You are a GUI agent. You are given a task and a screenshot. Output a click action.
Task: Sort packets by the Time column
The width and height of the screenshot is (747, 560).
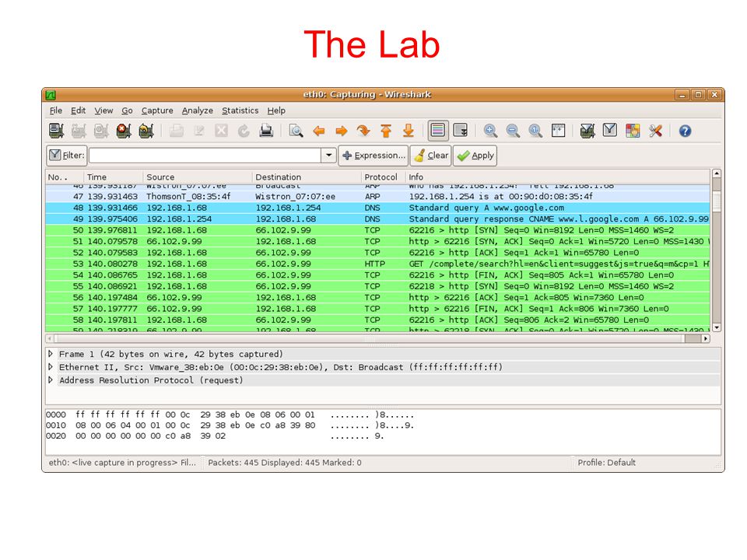(x=114, y=177)
